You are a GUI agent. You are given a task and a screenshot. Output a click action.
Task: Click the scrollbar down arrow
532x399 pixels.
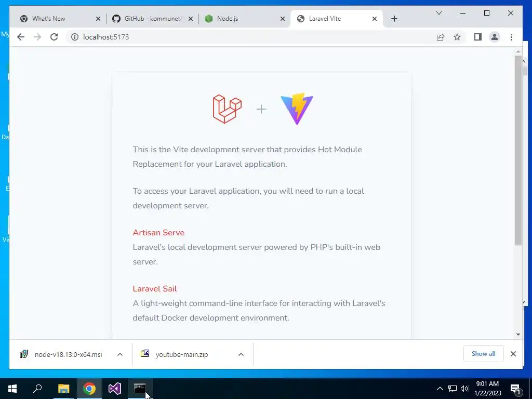pyautogui.click(x=518, y=335)
